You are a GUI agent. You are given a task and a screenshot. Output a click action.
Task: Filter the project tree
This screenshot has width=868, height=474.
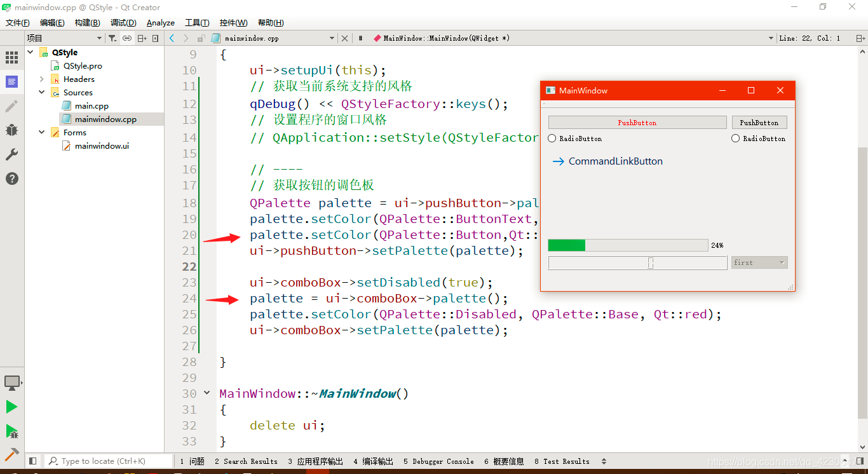coord(112,37)
